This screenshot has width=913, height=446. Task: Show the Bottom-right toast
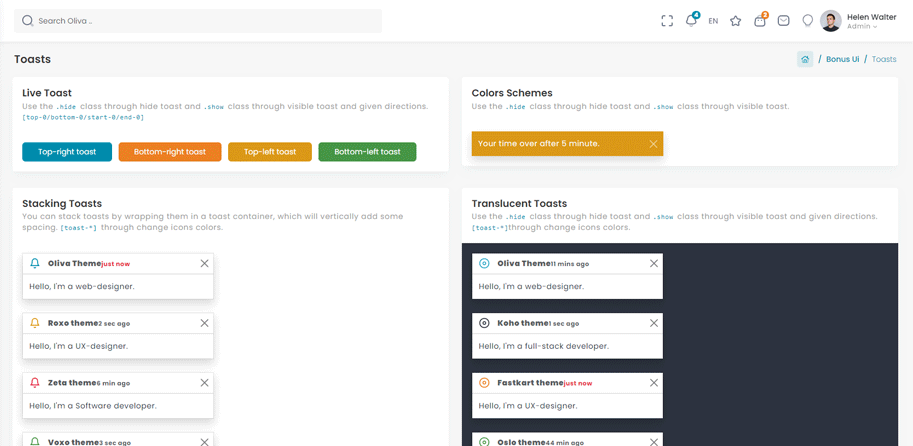(x=170, y=152)
